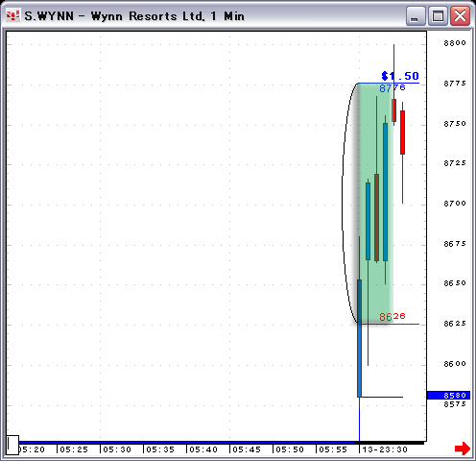This screenshot has height=461, width=476.
Task: Select the blue 8776 price annotation
Action: pos(393,87)
